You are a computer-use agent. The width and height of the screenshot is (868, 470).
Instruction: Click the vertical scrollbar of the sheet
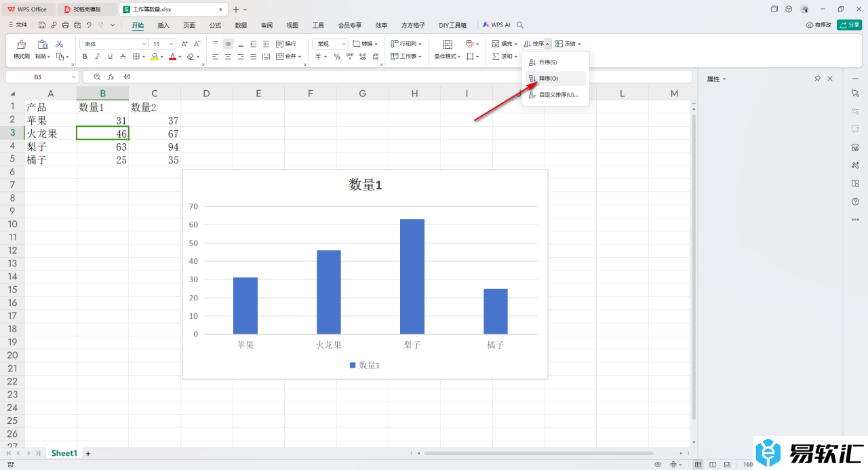pos(694,266)
